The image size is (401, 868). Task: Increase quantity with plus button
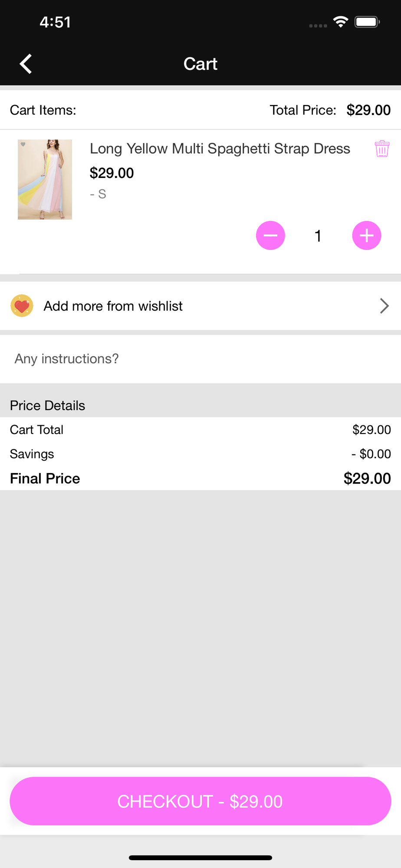pos(367,236)
